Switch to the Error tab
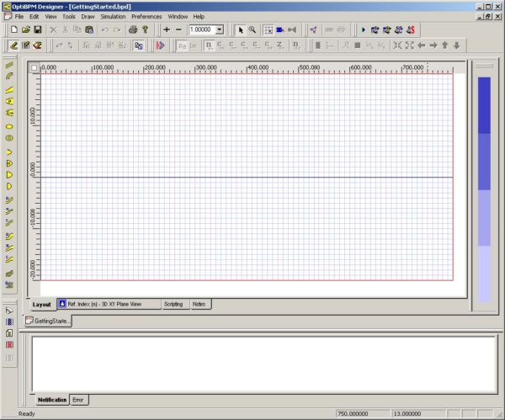The width and height of the screenshot is (505, 420). [x=78, y=400]
